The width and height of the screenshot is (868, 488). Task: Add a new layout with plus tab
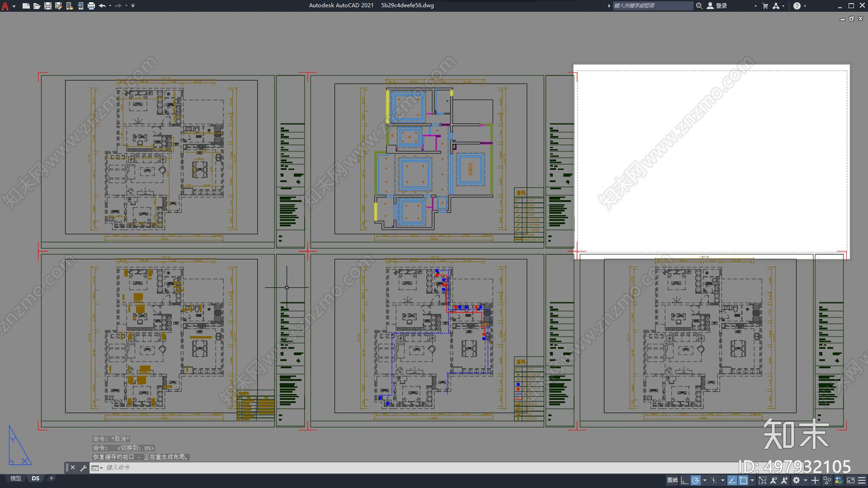click(52, 478)
